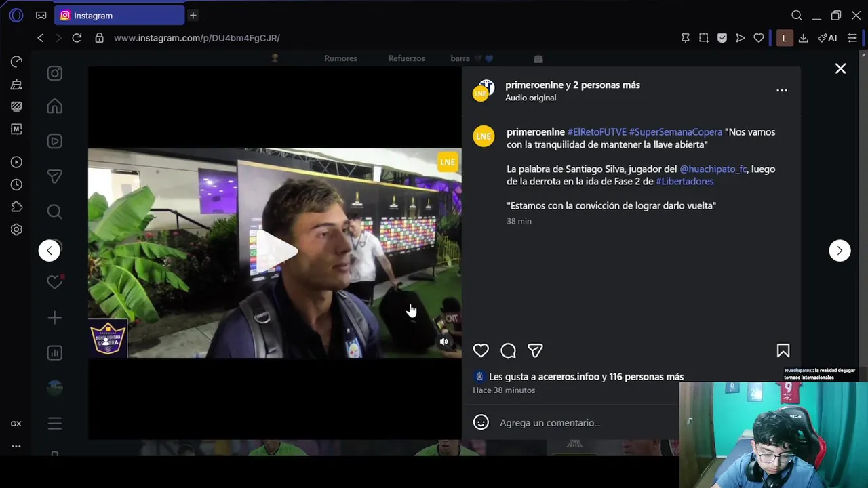Show the next post with the right arrow
868x488 pixels.
click(840, 251)
